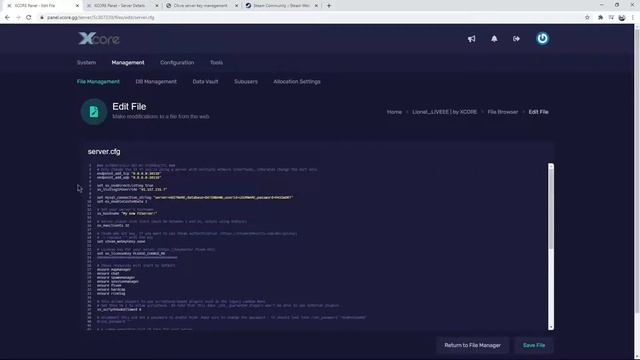Close the server key management tab
The image size is (640, 360).
tap(236, 6)
